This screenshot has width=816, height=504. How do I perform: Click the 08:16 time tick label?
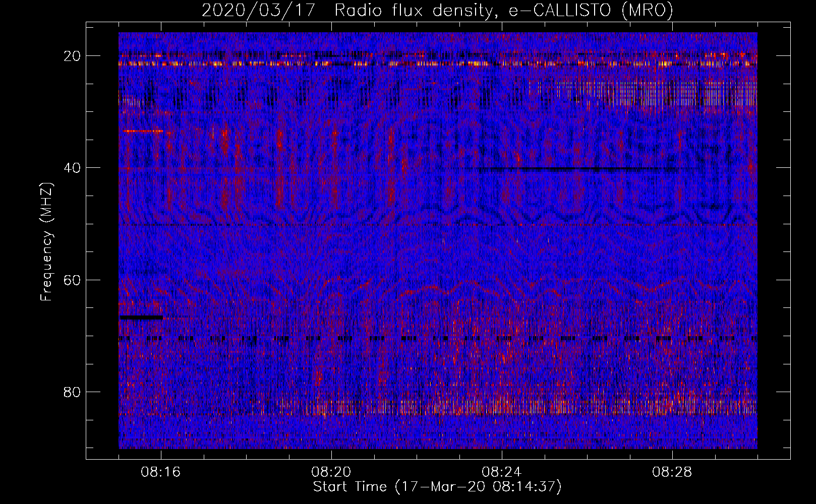(x=161, y=472)
